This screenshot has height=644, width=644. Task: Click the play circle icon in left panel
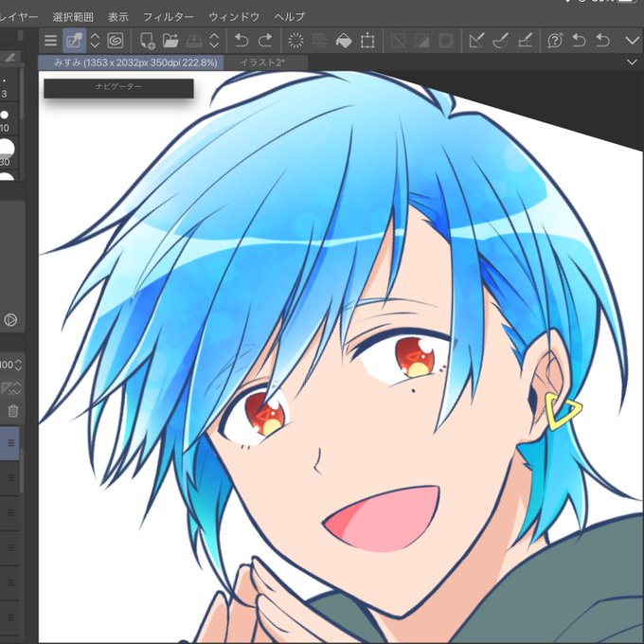click(x=10, y=319)
